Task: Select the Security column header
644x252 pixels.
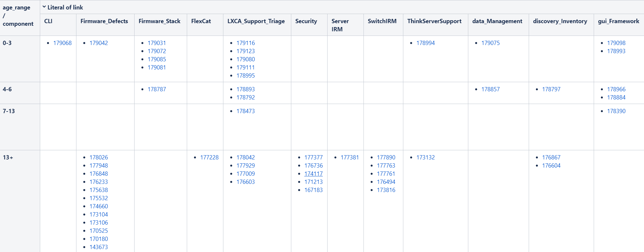Action: coord(306,21)
